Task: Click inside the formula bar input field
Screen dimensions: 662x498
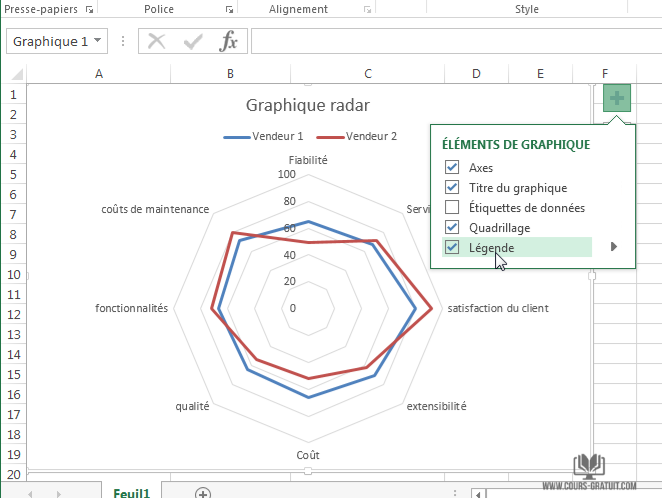Action: pos(450,41)
